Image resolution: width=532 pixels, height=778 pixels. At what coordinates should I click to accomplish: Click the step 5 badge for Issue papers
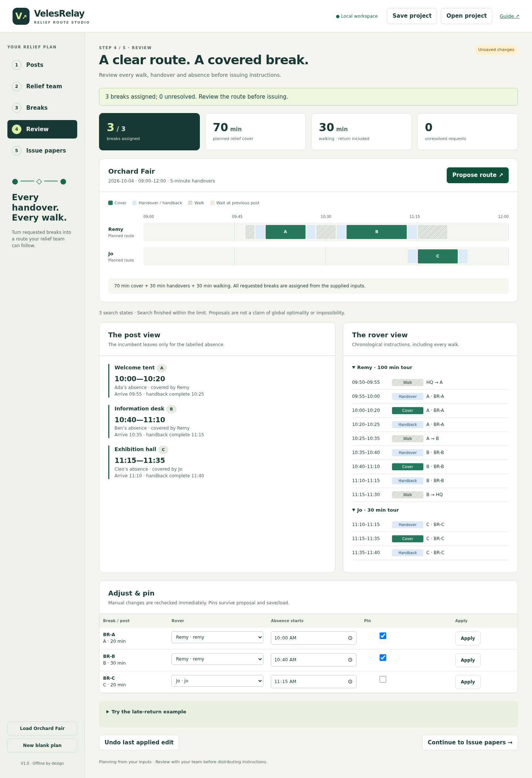coord(17,151)
